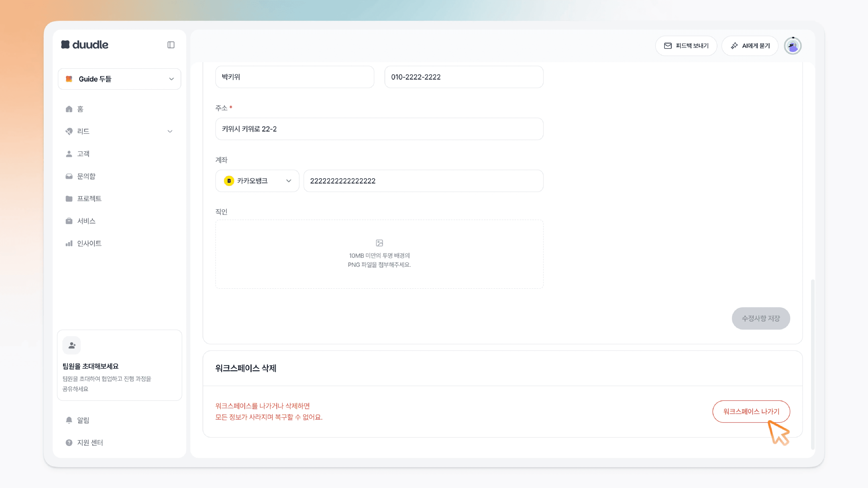
Task: Open the 문의함 menu item
Action: coord(119,176)
